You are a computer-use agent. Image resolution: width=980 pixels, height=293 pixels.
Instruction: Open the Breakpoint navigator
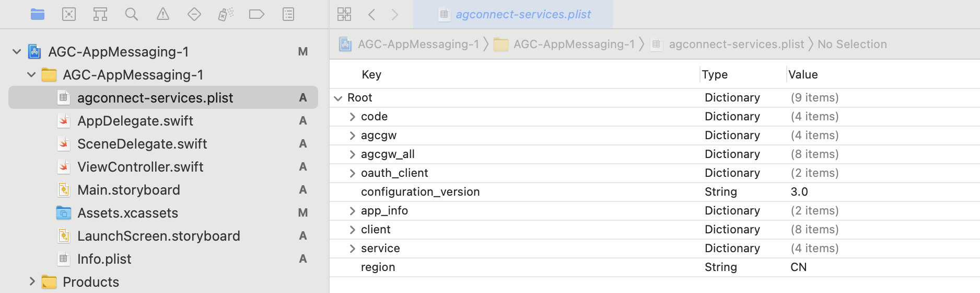[x=256, y=14]
